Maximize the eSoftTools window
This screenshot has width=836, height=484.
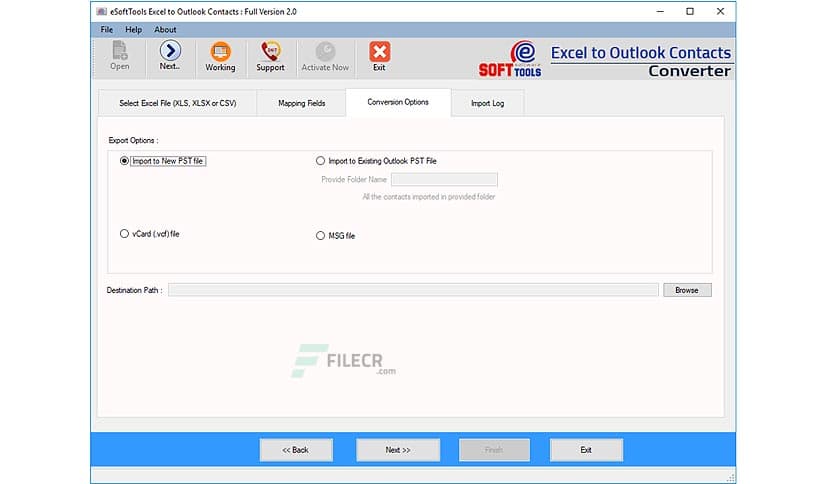click(x=690, y=11)
